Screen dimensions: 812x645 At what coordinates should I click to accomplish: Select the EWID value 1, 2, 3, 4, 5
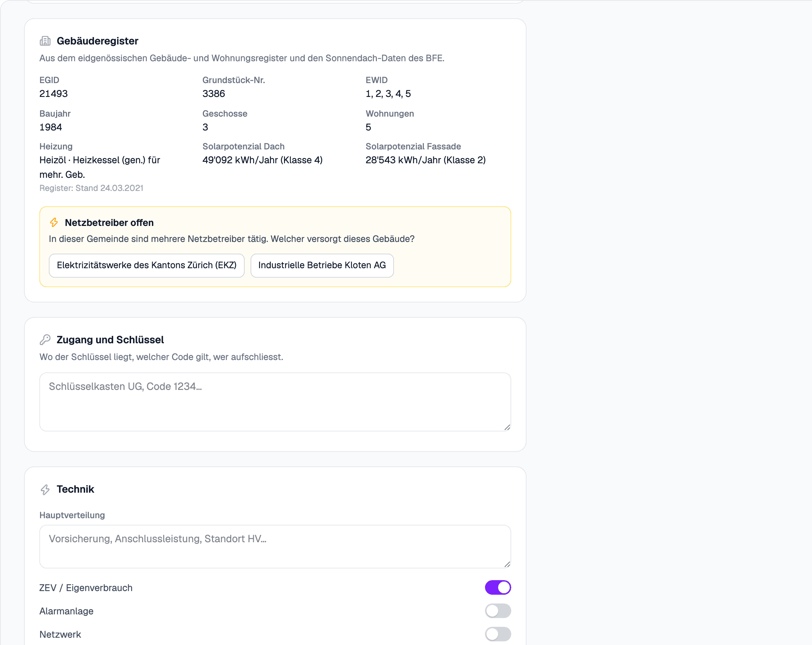388,94
